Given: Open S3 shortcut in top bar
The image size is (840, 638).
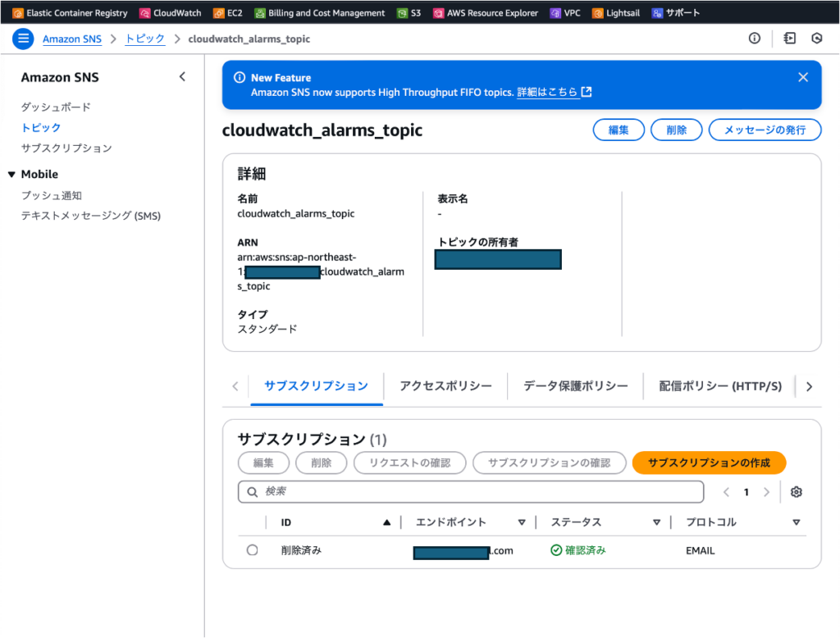Looking at the screenshot, I should (409, 13).
